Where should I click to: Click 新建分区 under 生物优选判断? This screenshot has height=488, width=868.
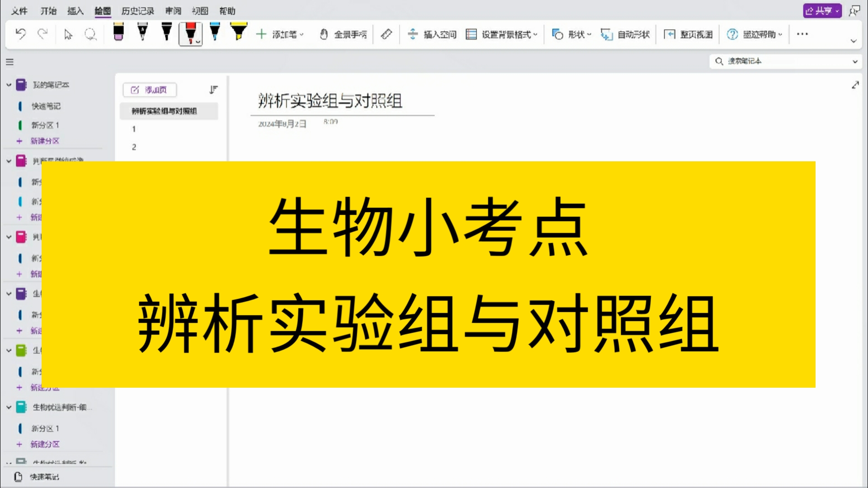[45, 444]
